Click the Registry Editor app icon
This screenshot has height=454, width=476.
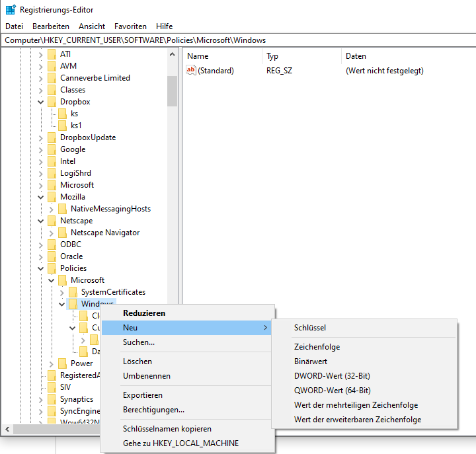tap(11, 10)
